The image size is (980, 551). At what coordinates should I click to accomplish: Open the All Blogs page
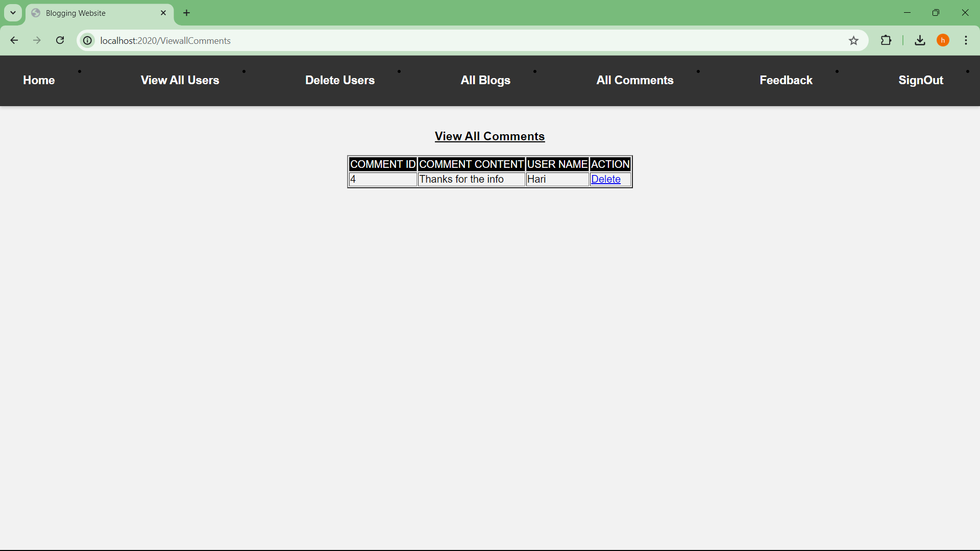tap(485, 80)
